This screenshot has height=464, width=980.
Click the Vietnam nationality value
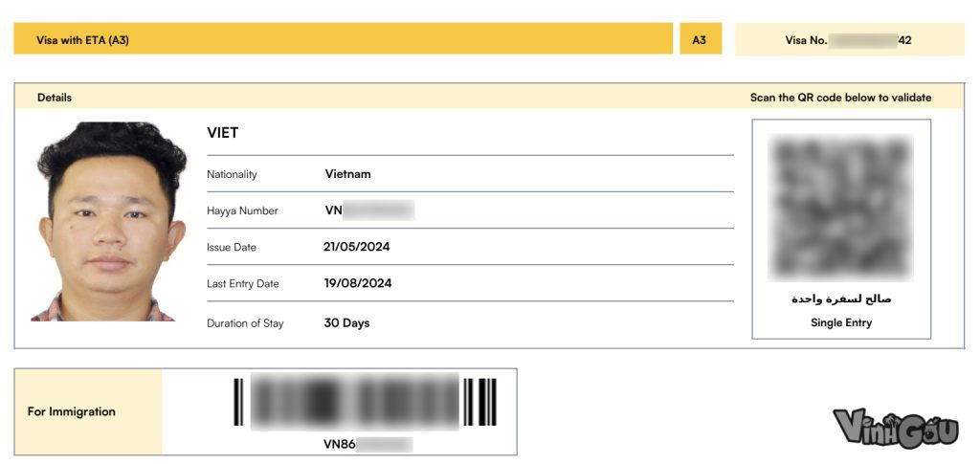[347, 174]
